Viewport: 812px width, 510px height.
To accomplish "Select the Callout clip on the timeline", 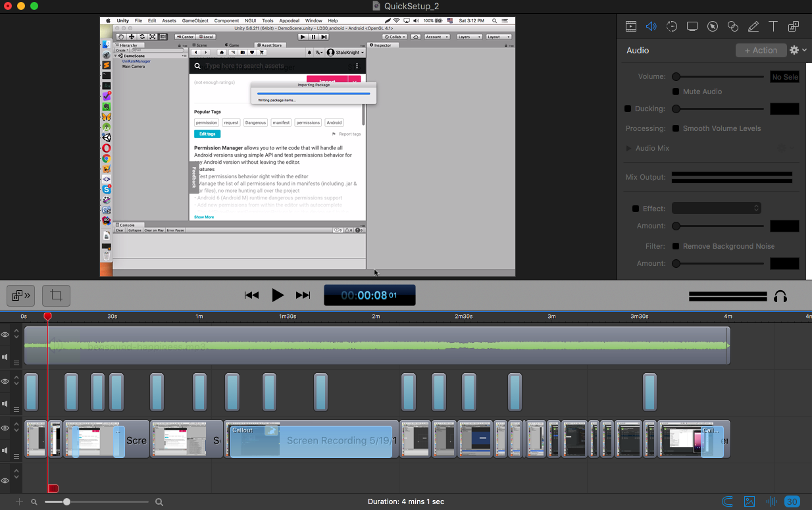I will (x=311, y=440).
